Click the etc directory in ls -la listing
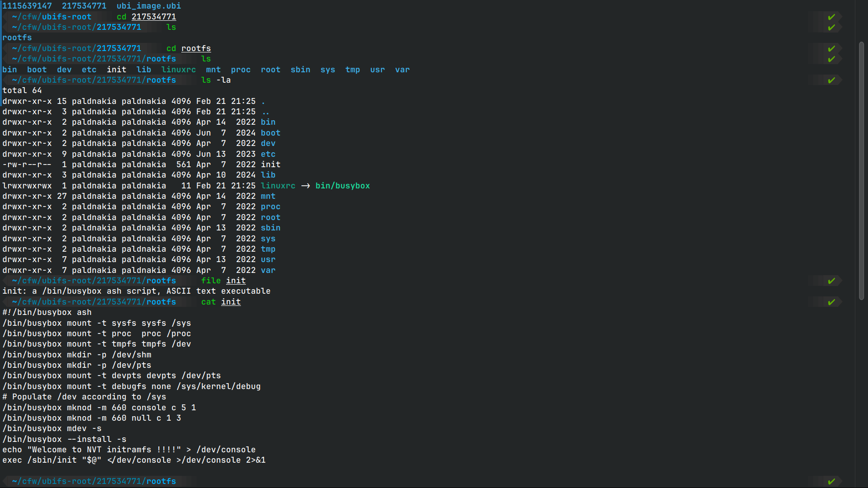 pyautogui.click(x=268, y=154)
